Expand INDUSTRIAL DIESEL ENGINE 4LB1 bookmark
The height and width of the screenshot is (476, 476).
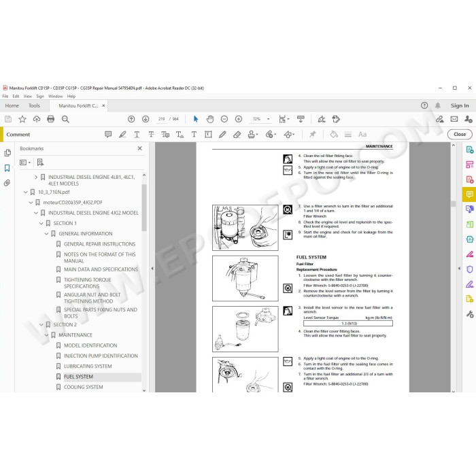[x=36, y=177]
